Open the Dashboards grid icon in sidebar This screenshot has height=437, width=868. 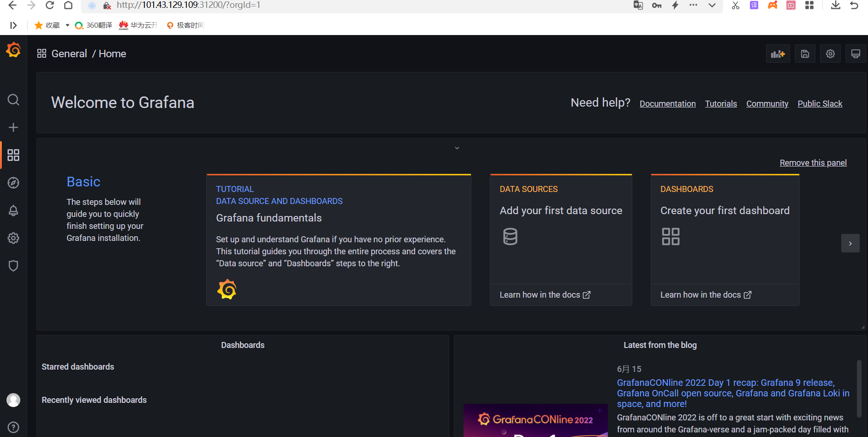pyautogui.click(x=13, y=155)
